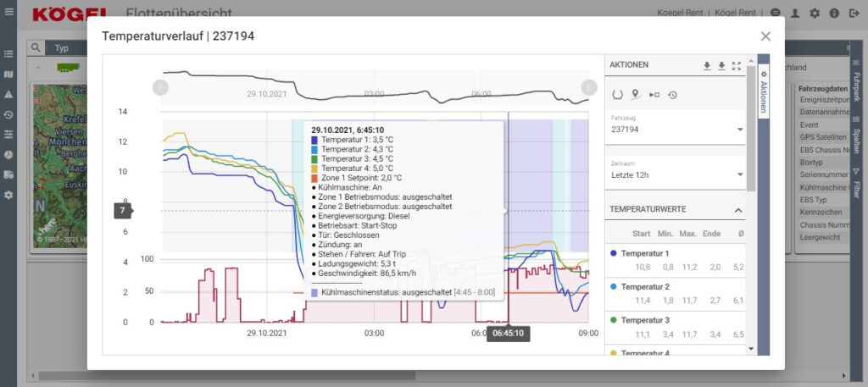
Task: Open the hamburger menu at top left
Action: coord(9,13)
